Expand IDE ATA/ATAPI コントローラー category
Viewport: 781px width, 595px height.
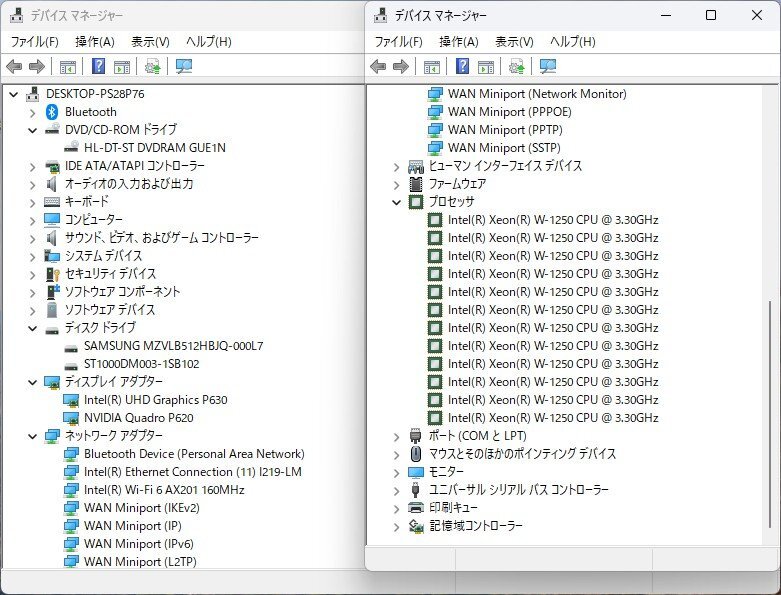[32, 167]
